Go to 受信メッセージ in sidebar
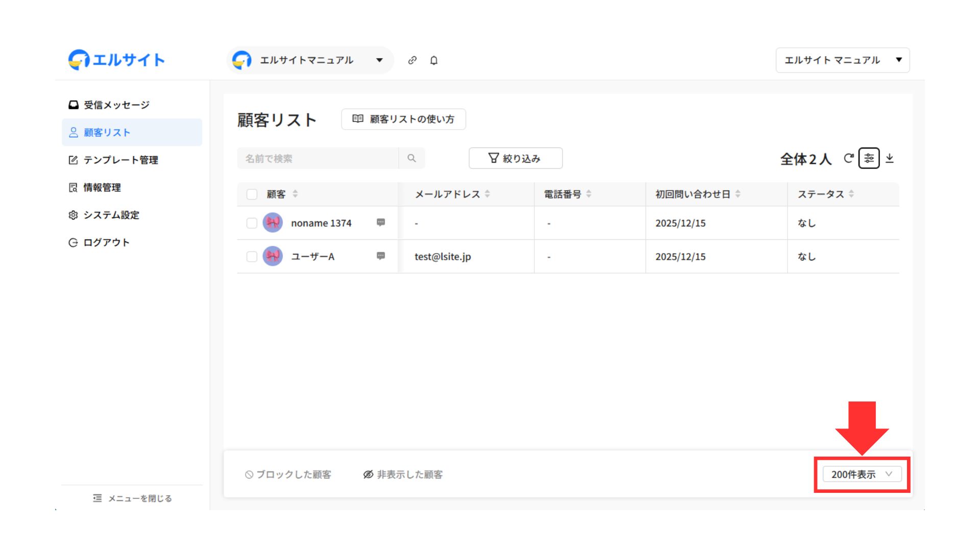Viewport: 980px width, 551px height. coord(116,105)
